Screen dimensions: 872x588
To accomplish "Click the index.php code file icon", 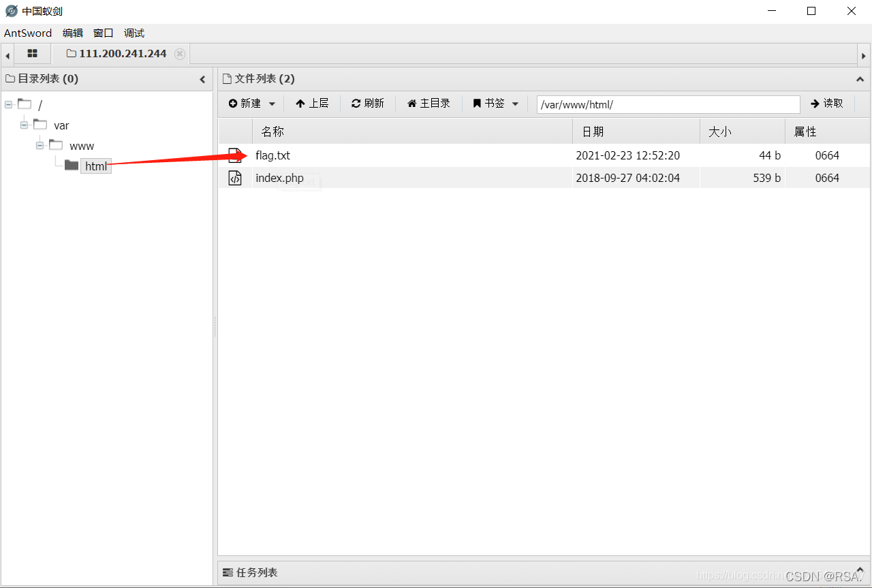I will 235,178.
